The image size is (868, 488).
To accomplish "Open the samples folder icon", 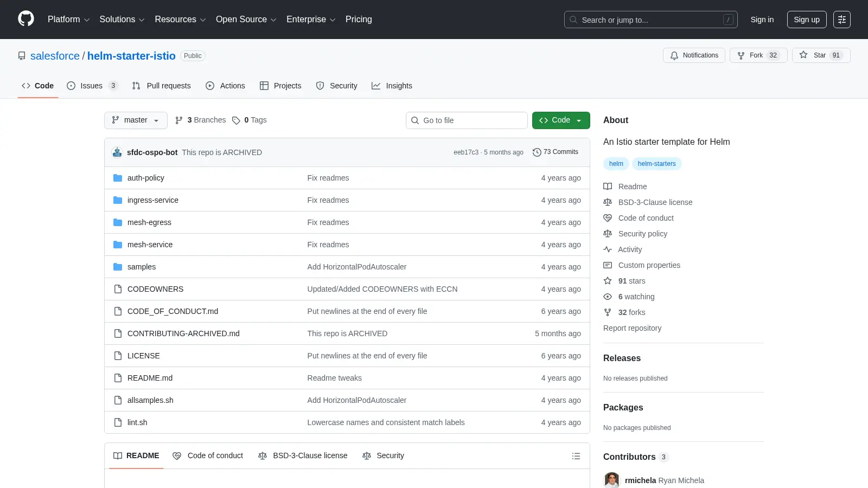I will (118, 267).
